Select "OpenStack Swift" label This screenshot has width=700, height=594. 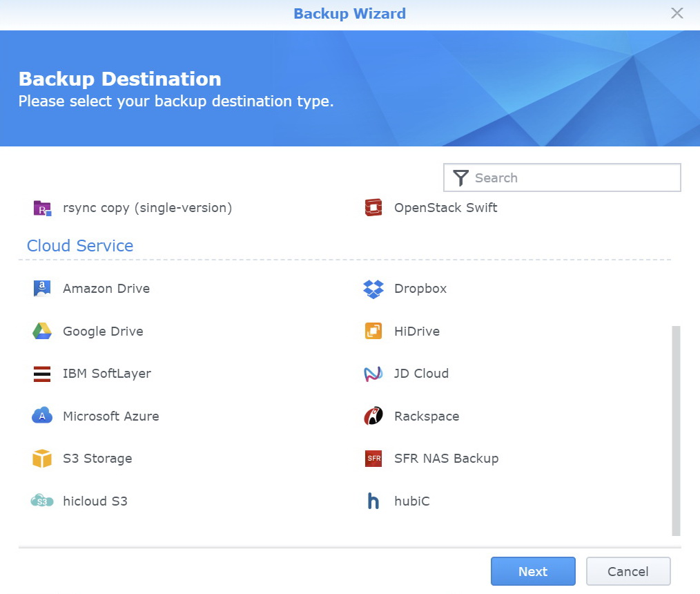click(445, 208)
